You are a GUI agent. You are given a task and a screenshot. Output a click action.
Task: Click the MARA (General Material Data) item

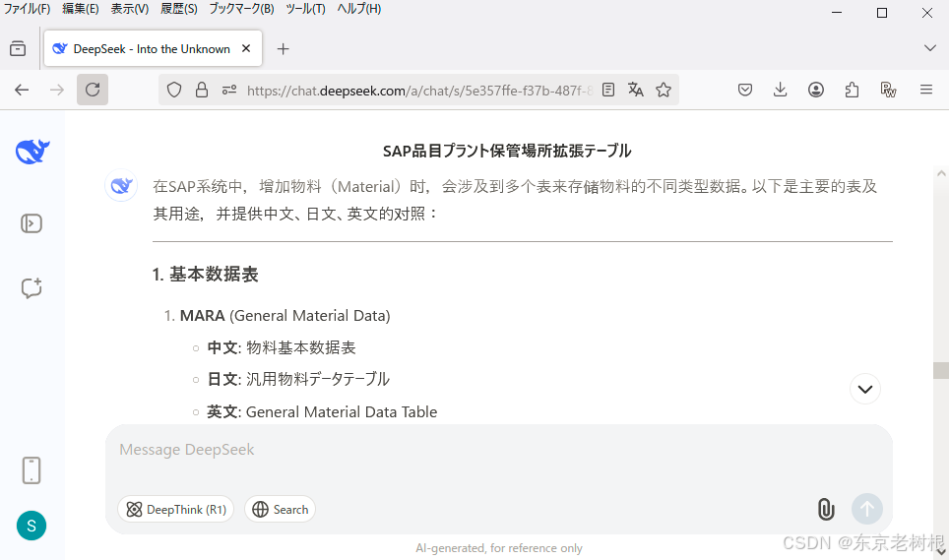click(285, 316)
